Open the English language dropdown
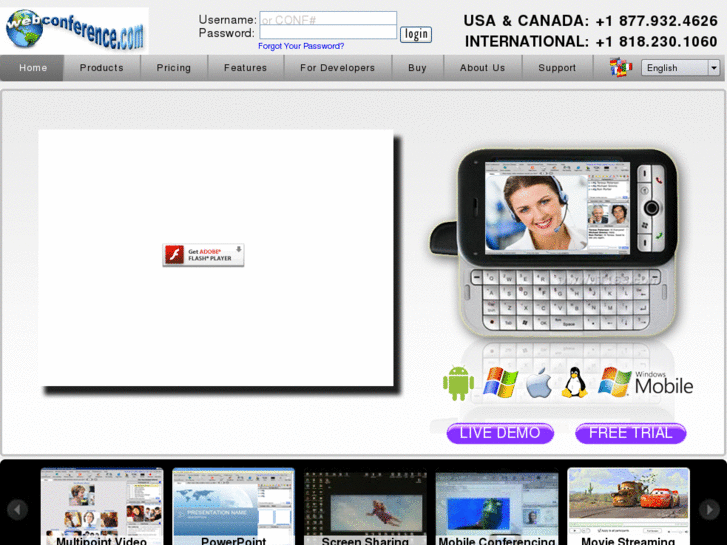Screen dimensions: 727x545 pos(681,68)
